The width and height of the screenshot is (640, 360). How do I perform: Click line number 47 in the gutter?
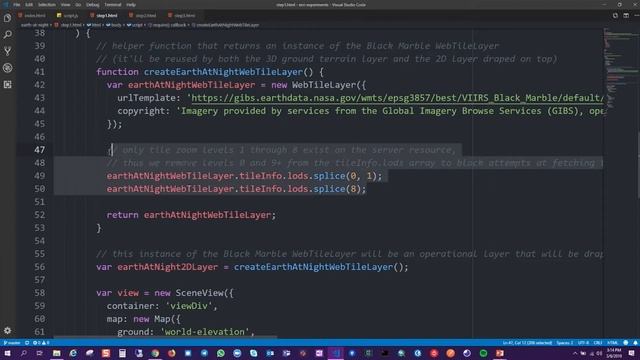coord(40,150)
